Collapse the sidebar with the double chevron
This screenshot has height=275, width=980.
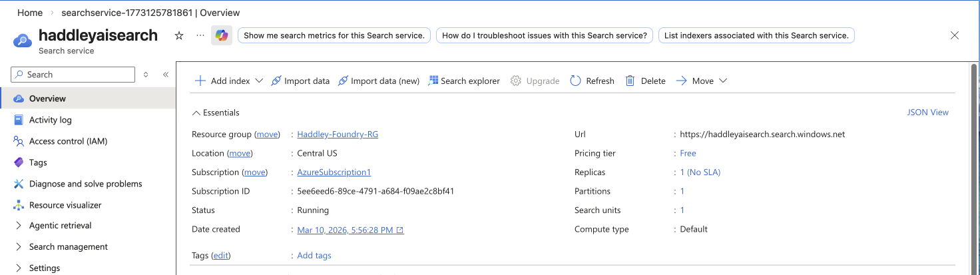point(166,75)
